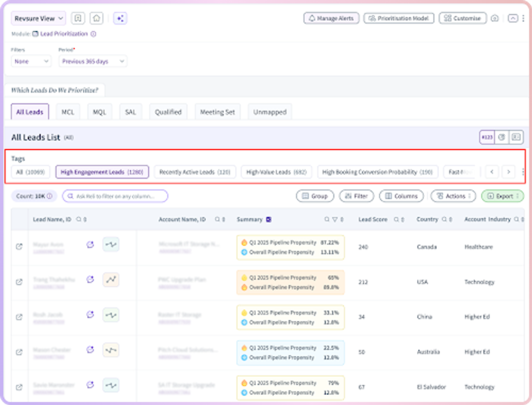Viewport: 532px width, 405px height.
Task: Toggle High Booking Conversion Probability tag
Action: 378,172
